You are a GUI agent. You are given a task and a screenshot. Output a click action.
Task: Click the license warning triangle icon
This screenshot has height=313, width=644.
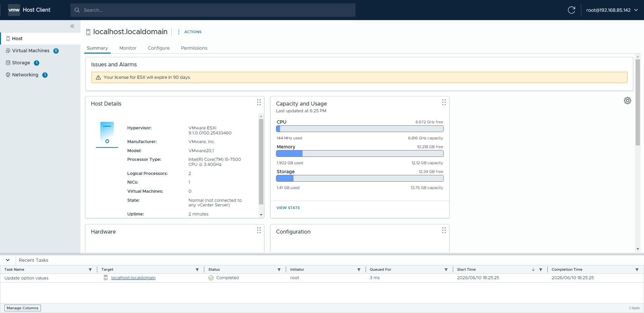(x=98, y=77)
